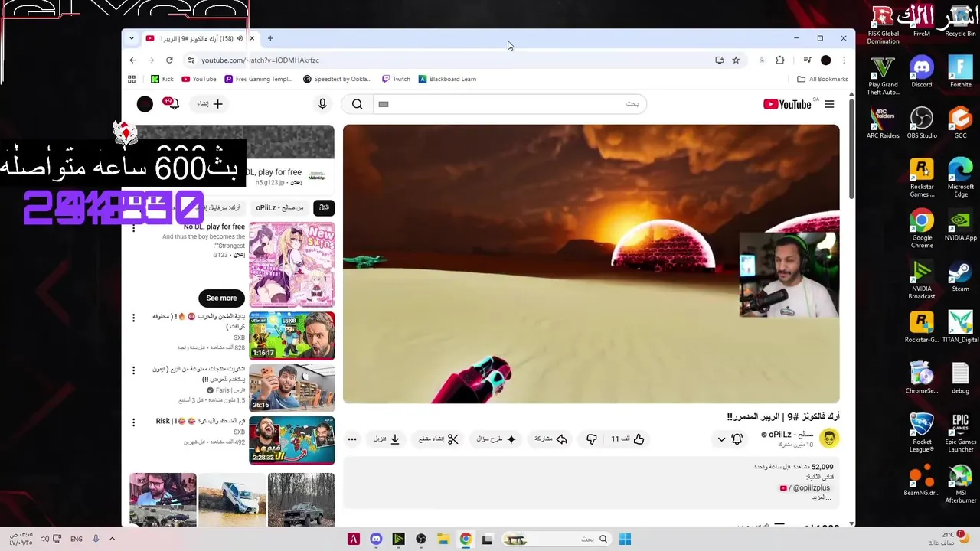Open the OBS Studio desktop shortcut
980x551 pixels.
(922, 123)
